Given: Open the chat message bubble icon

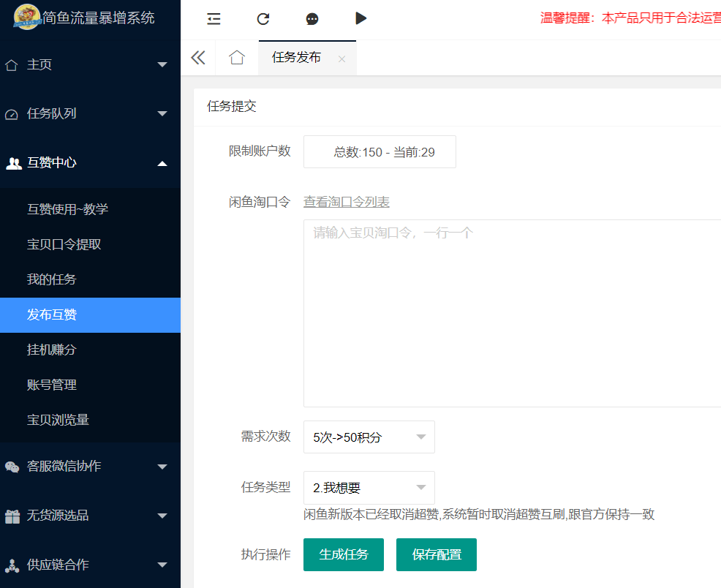Looking at the screenshot, I should [x=312, y=19].
